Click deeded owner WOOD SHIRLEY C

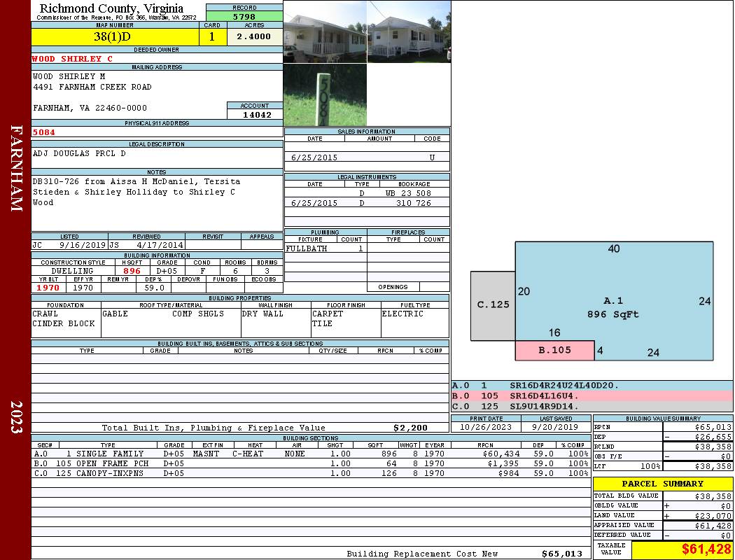[72, 59]
